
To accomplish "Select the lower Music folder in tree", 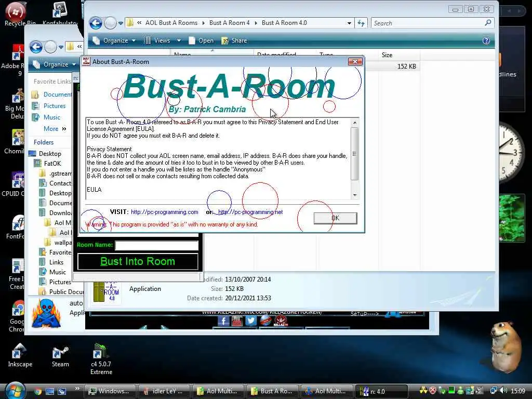I will 57,272.
